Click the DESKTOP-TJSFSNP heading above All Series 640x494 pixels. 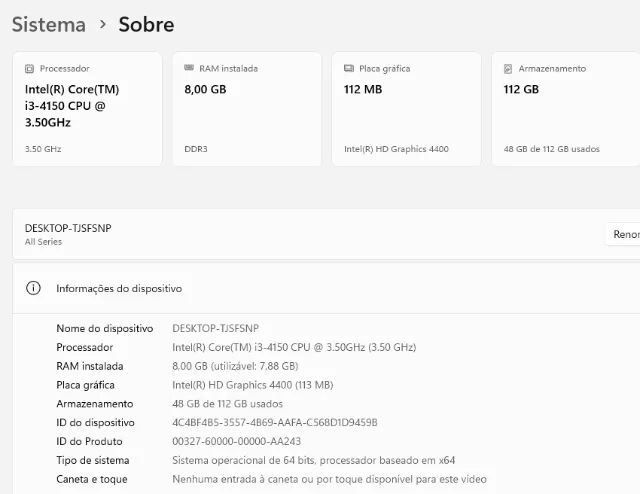tap(68, 228)
